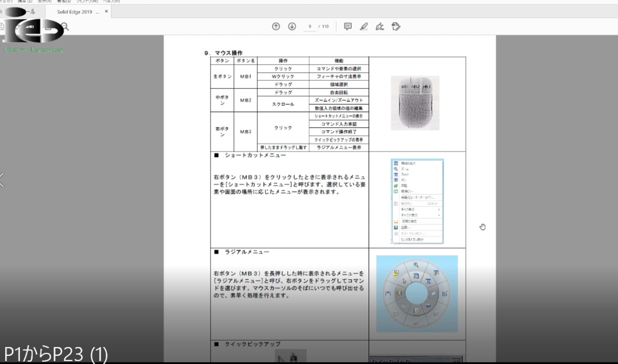Open the Help (H) menu in menu bar

[x=112, y=1]
